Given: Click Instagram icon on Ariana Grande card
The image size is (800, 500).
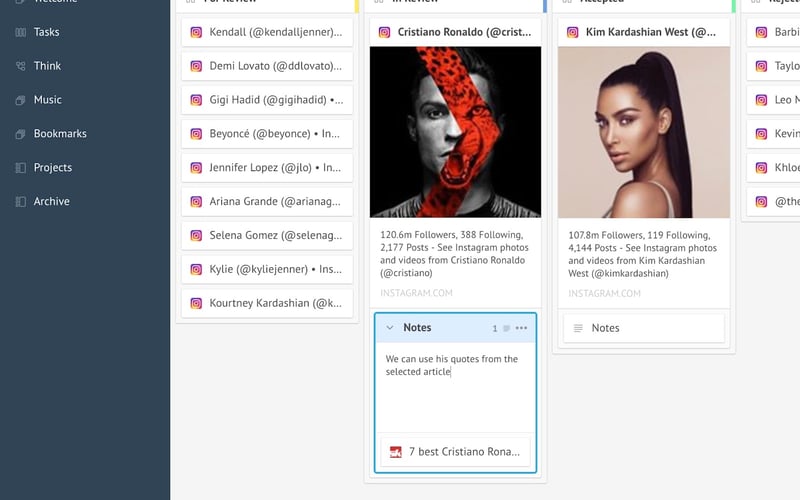Looking at the screenshot, I should tap(196, 202).
